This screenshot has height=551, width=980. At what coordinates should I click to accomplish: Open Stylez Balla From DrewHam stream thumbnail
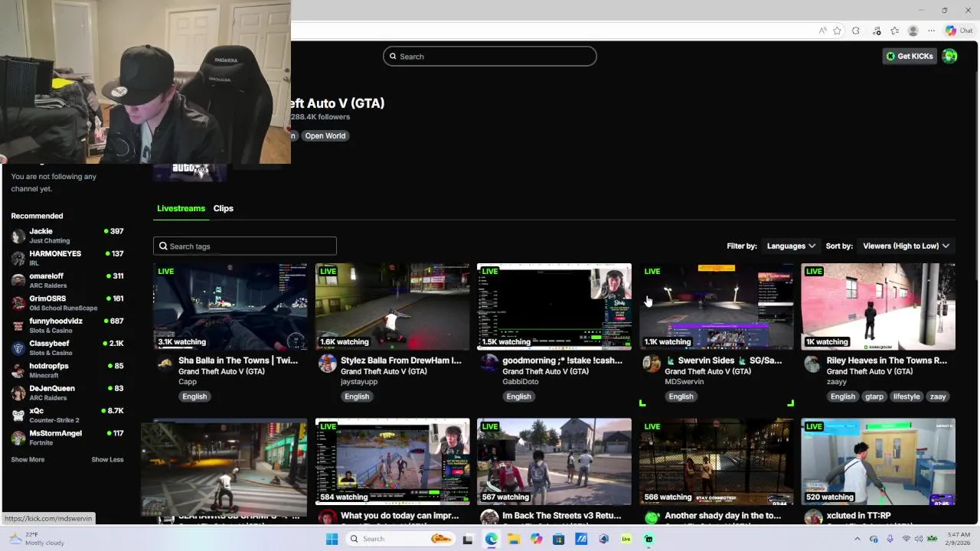(393, 306)
